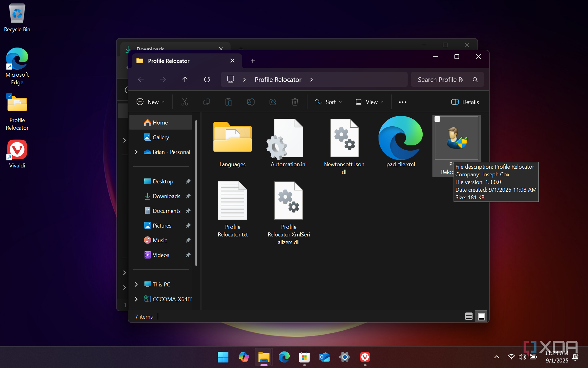Viewport: 588px width, 368px height.
Task: Click the Delete trash can icon
Action: coord(295,102)
